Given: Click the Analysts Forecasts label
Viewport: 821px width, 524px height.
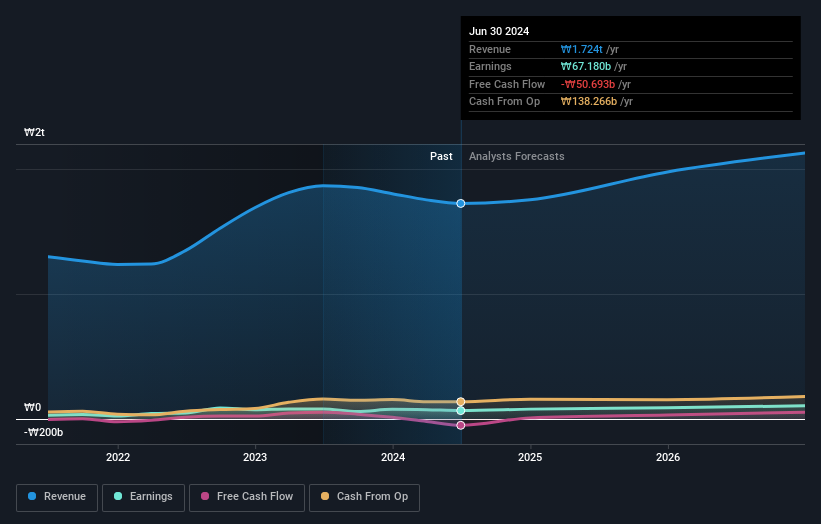Looking at the screenshot, I should pyautogui.click(x=516, y=156).
